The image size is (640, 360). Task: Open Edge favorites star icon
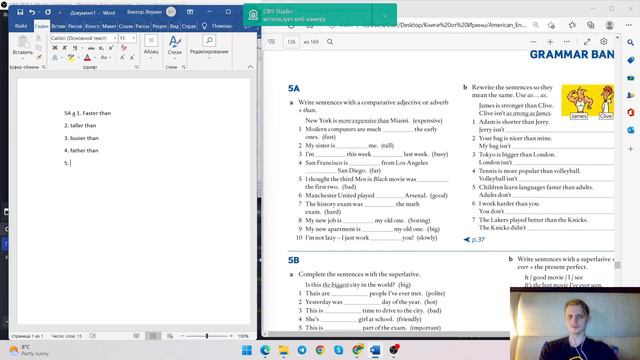tap(572, 25)
